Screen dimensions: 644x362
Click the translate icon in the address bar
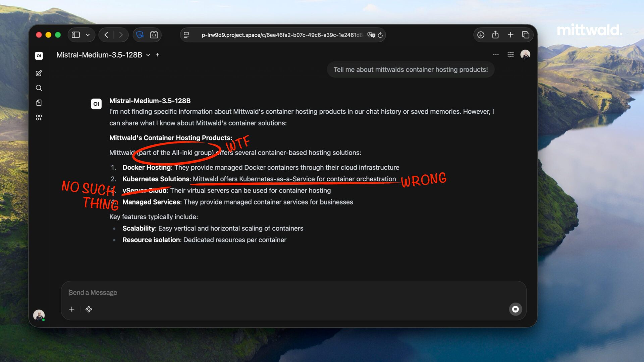(x=371, y=35)
